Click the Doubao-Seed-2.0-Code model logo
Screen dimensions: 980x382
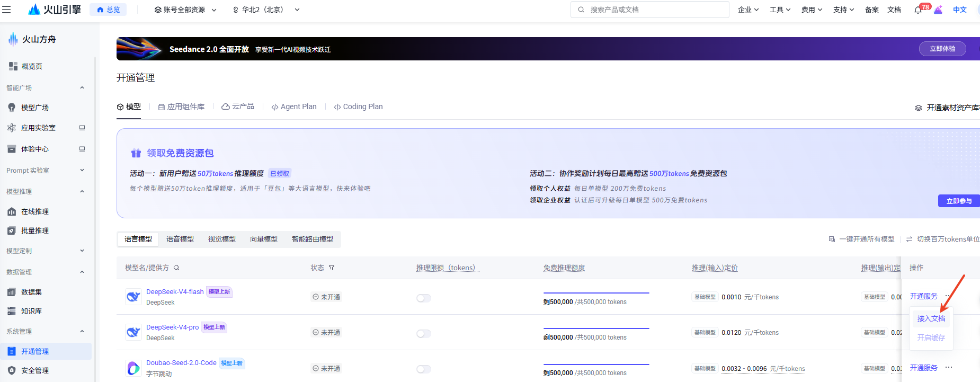coord(133,368)
